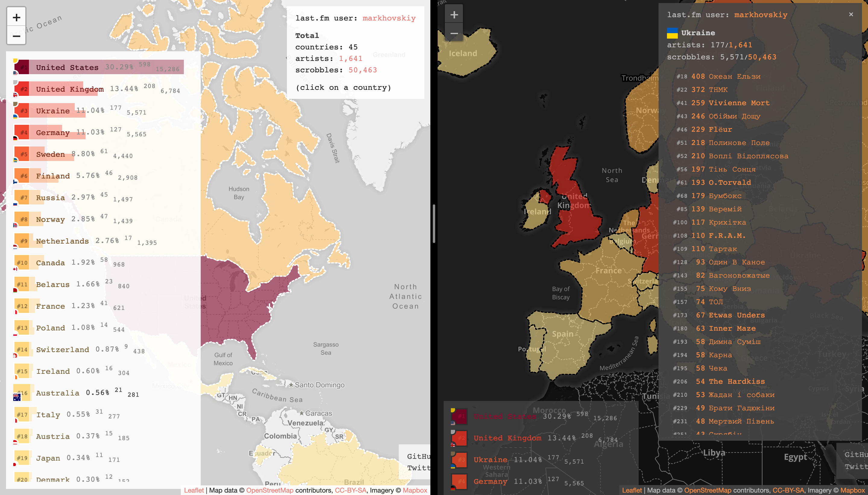Select Belarus in the country ranking
The height and width of the screenshot is (495, 868).
[x=71, y=285]
